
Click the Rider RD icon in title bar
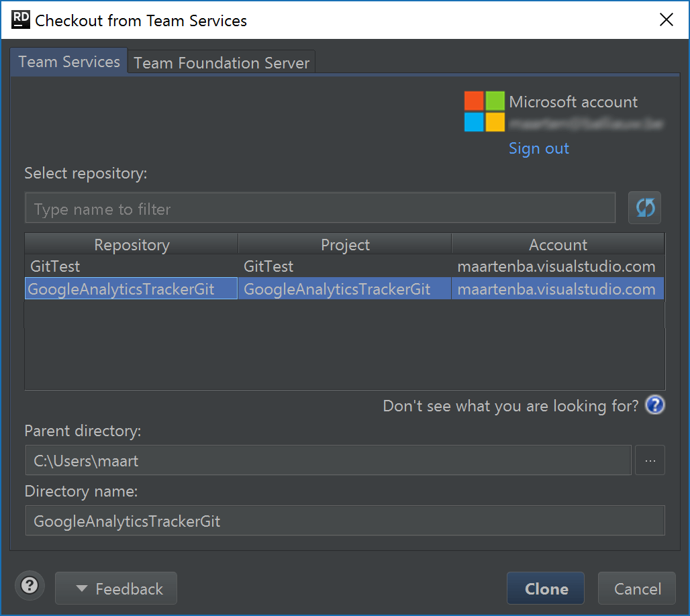20,20
